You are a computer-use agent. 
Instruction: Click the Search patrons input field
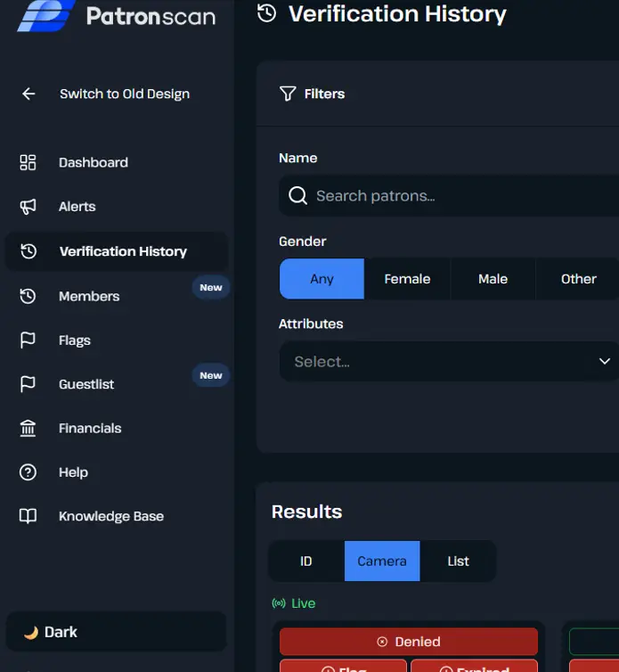point(450,196)
